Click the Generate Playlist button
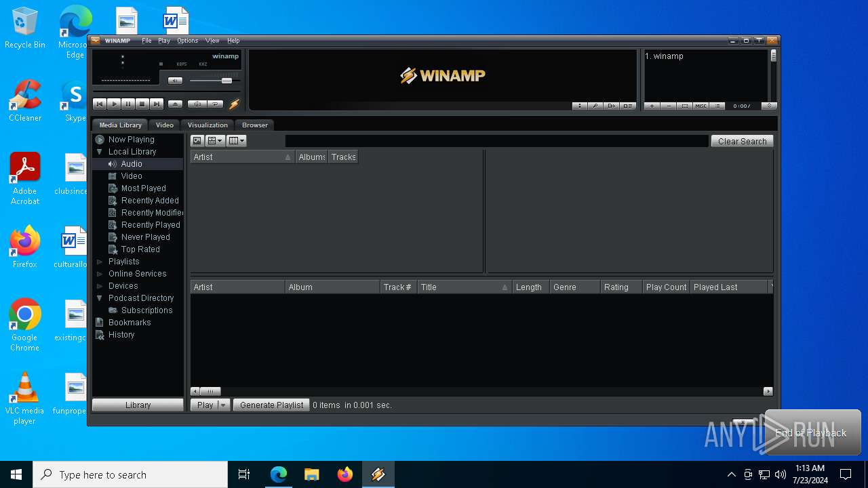 [x=271, y=405]
